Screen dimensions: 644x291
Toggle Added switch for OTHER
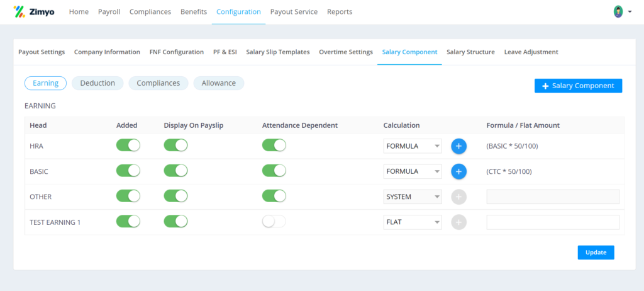[128, 196]
